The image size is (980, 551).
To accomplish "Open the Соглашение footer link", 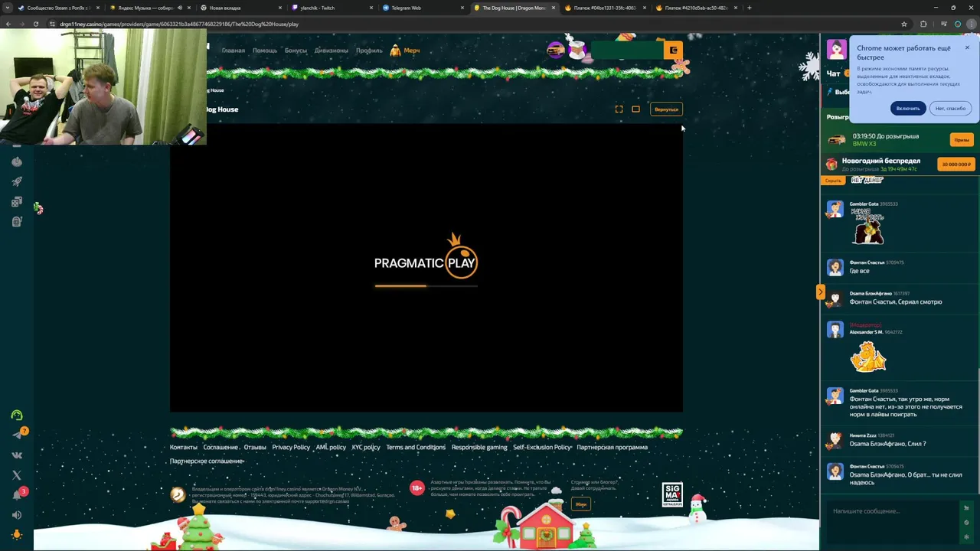I will point(220,447).
